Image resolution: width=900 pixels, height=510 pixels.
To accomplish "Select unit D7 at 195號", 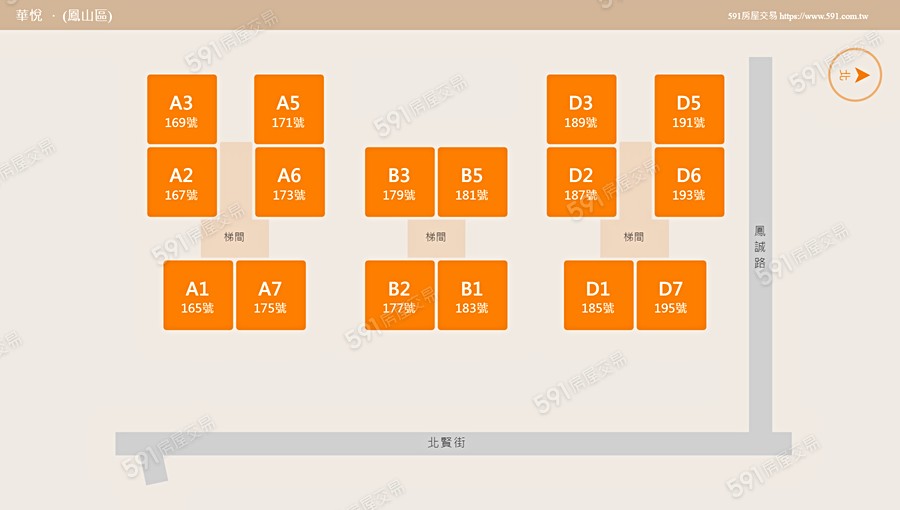I will (671, 295).
